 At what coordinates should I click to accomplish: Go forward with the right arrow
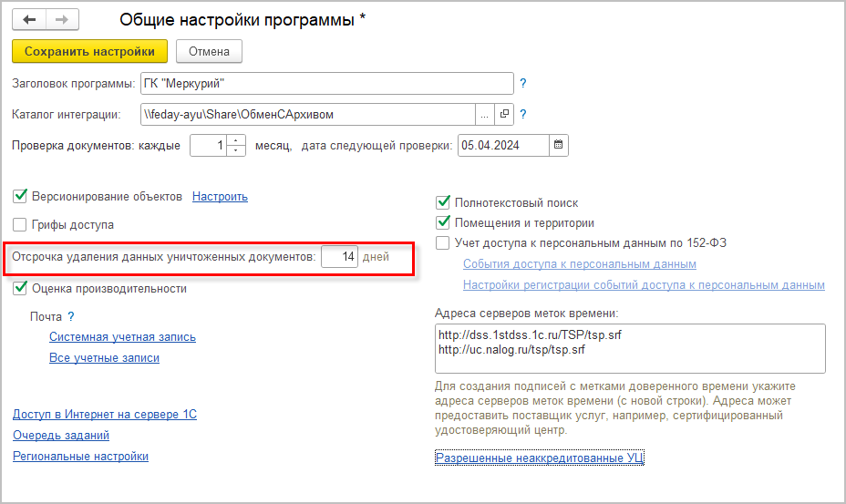[62, 19]
